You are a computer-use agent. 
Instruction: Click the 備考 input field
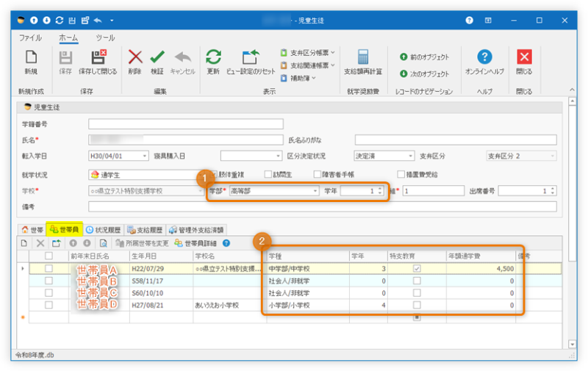point(323,206)
